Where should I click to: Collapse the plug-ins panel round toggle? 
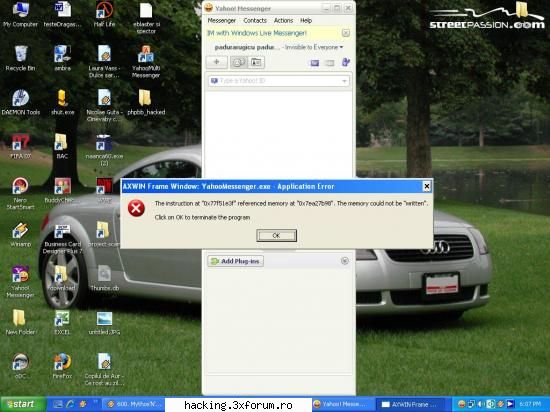coord(345,261)
